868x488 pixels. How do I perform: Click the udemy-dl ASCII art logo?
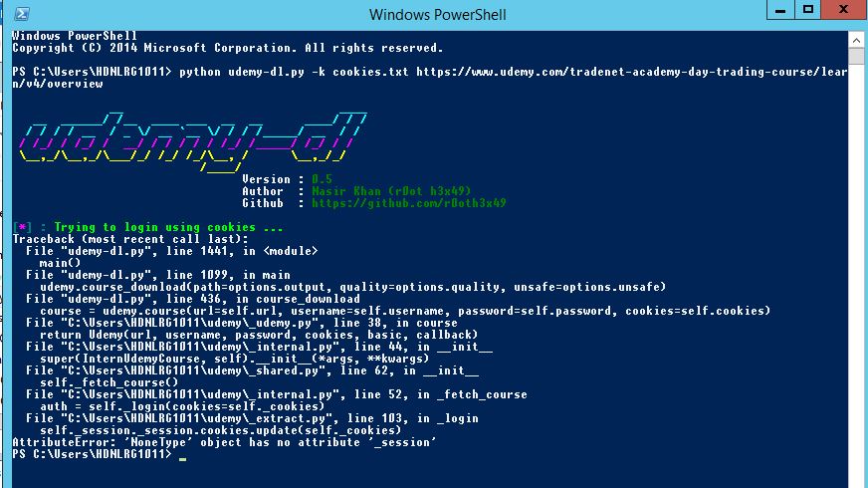coord(193,142)
